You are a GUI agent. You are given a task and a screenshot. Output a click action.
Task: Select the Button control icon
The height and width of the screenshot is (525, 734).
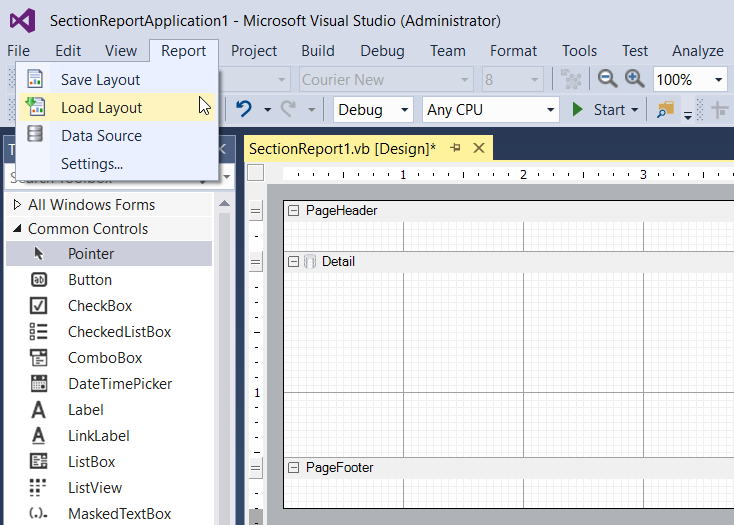[39, 280]
